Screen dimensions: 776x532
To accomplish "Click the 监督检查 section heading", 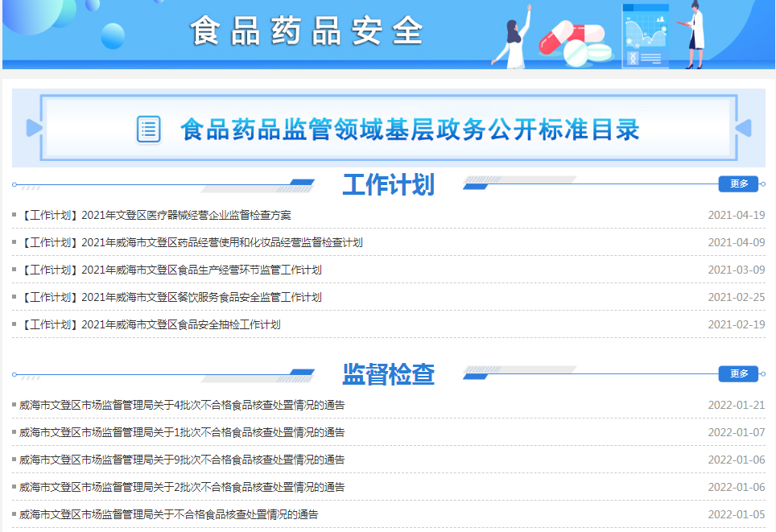I will click(x=388, y=373).
